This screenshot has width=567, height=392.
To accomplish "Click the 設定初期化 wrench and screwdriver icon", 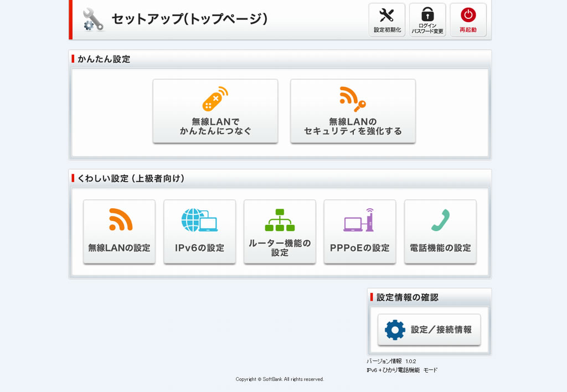I will point(386,16).
